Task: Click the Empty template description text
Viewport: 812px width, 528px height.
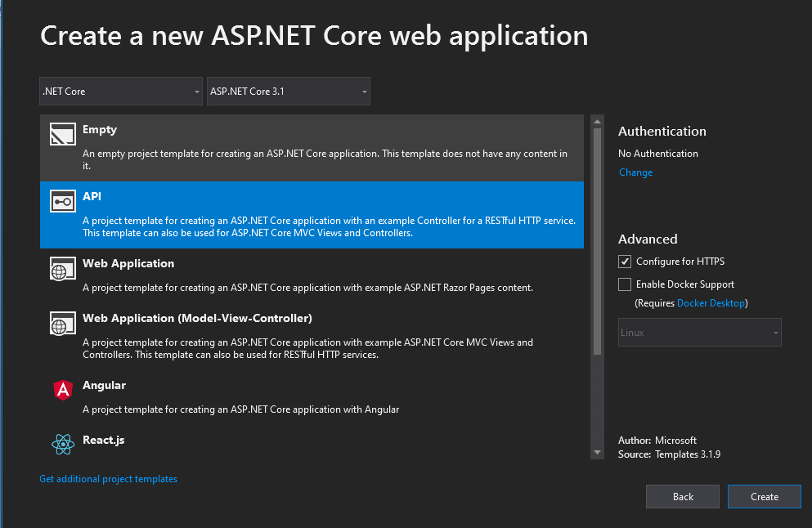Action: coord(325,159)
